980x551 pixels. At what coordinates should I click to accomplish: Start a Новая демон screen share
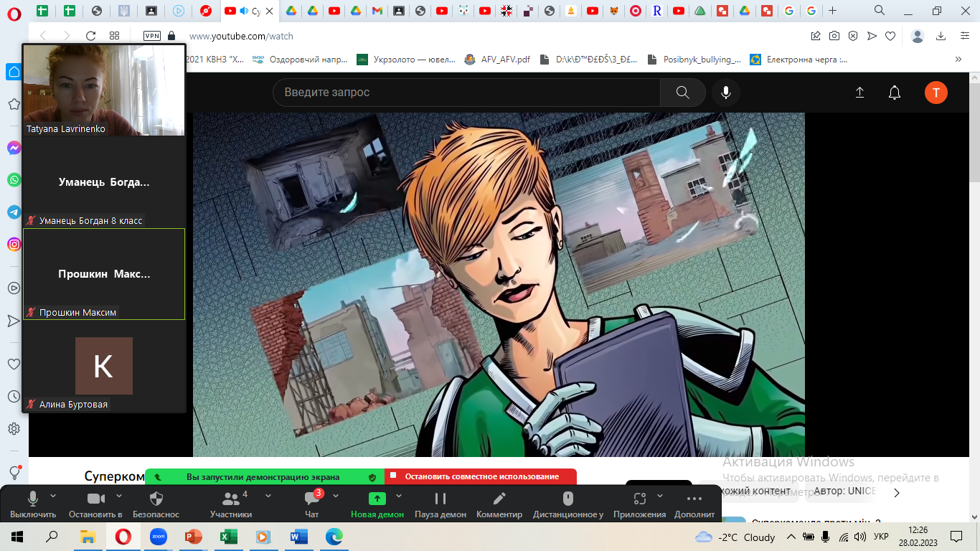click(377, 505)
